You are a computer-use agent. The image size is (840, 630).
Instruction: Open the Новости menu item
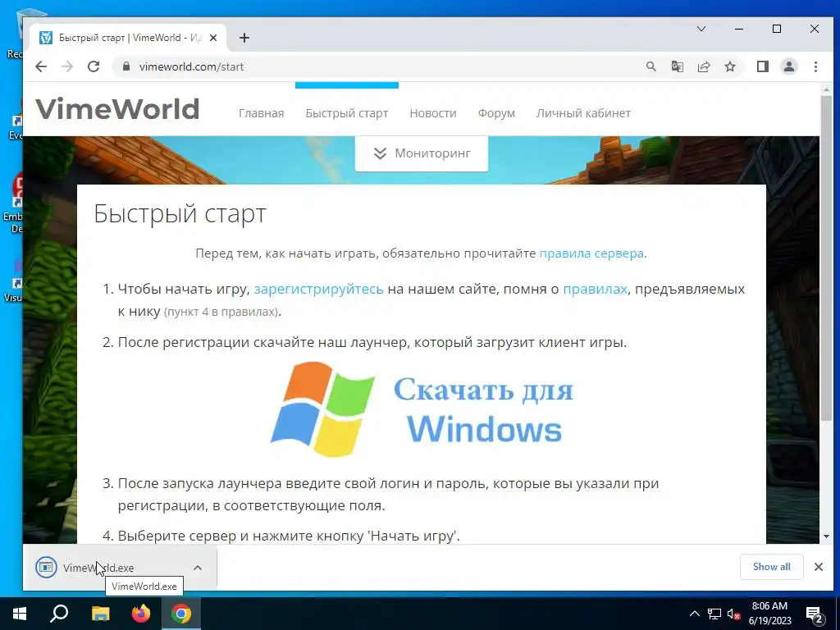(433, 113)
